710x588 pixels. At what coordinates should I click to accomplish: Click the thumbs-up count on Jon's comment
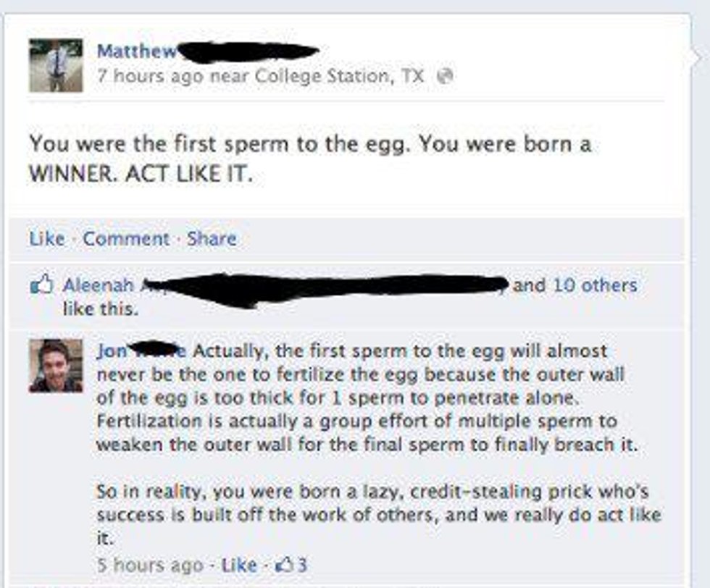pos(293,565)
